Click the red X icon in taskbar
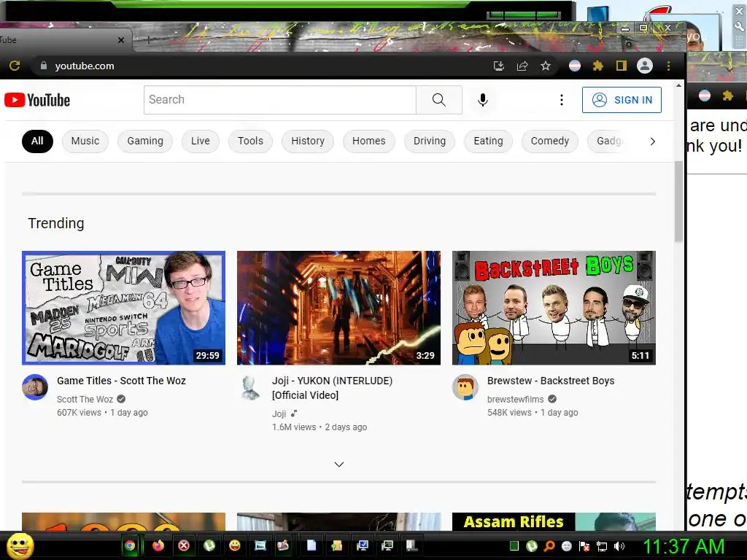This screenshot has height=560, width=747. [184, 545]
